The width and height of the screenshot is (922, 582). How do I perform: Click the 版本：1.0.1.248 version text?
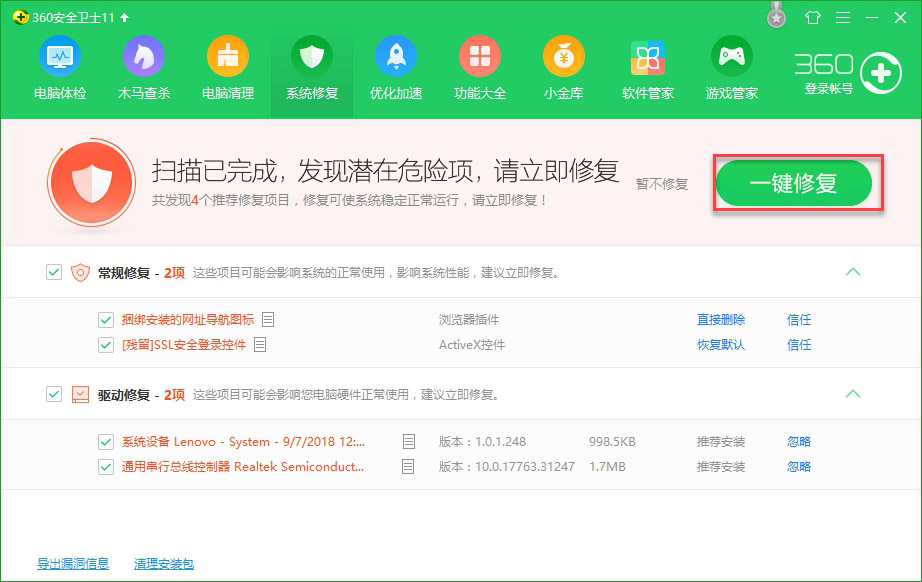click(x=482, y=441)
